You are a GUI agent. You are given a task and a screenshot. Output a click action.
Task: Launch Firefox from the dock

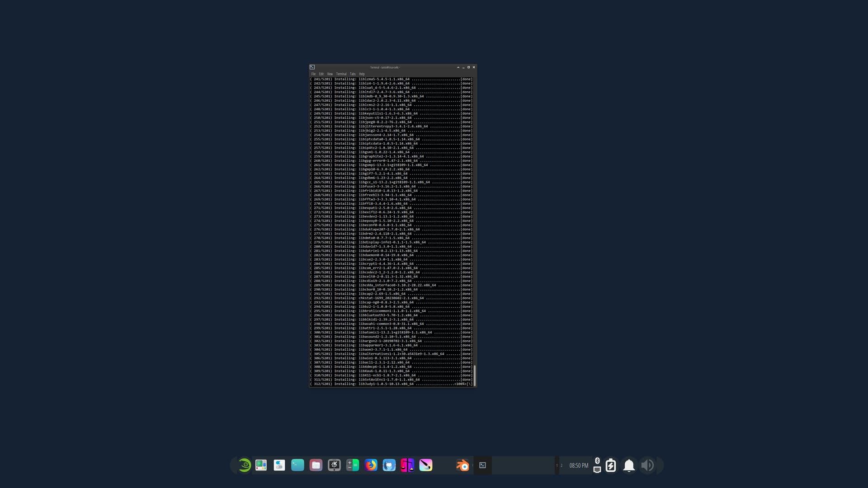[371, 465]
